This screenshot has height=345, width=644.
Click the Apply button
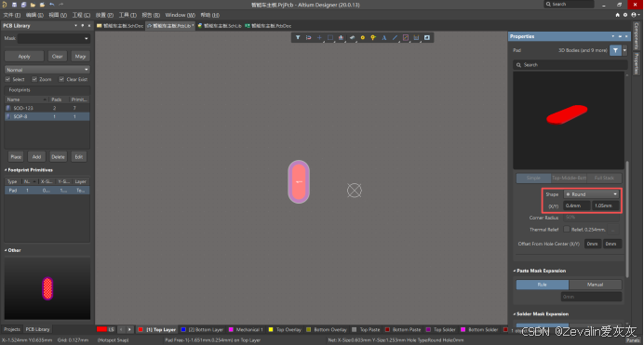[24, 56]
